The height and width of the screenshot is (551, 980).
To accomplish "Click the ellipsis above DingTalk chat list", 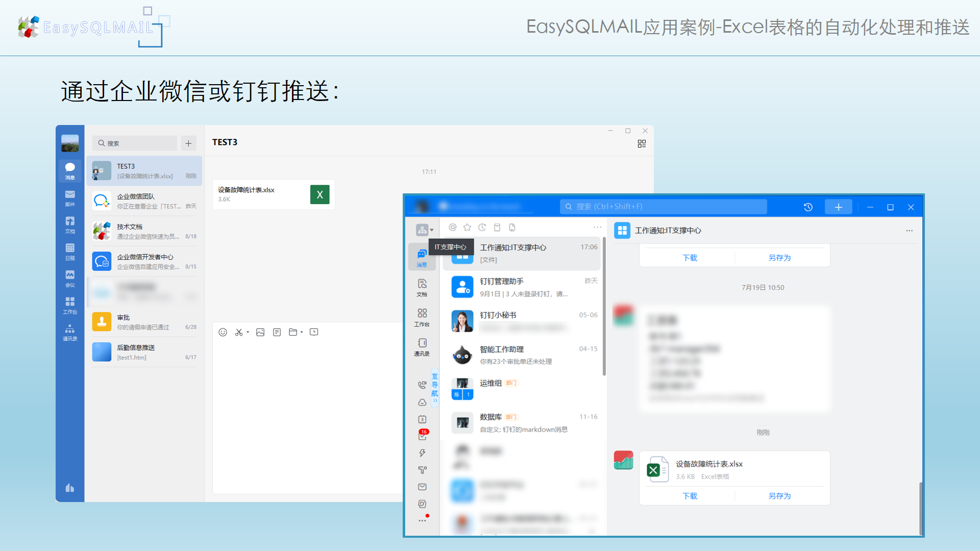I will pyautogui.click(x=597, y=228).
